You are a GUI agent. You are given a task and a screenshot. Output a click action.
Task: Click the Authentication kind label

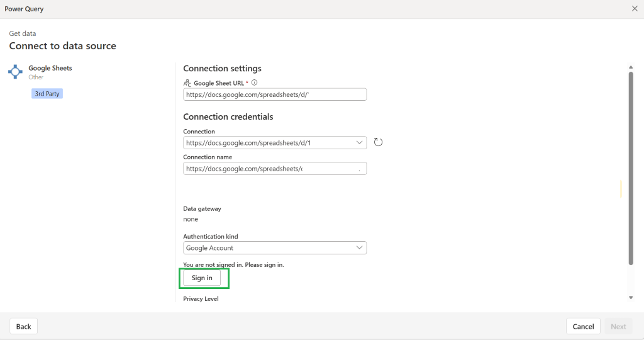tap(211, 236)
